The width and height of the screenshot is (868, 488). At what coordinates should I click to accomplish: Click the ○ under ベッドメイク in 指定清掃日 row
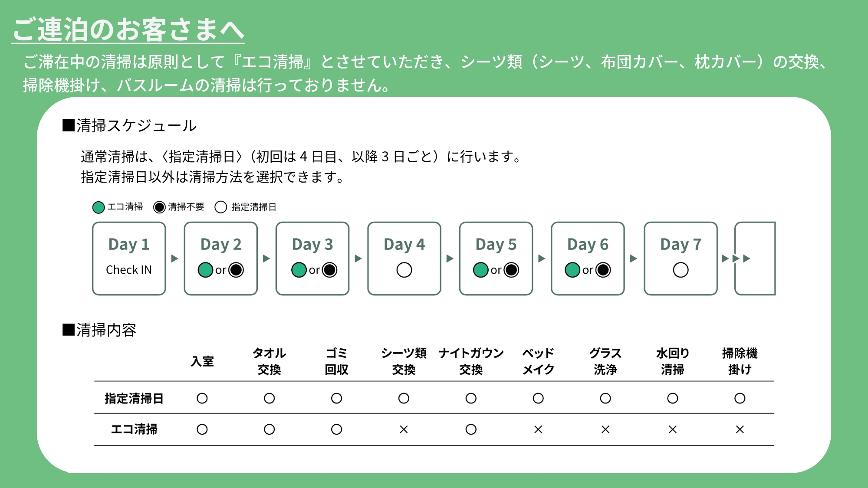point(538,398)
